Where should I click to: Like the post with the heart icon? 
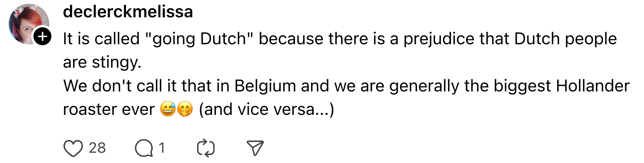(x=73, y=148)
